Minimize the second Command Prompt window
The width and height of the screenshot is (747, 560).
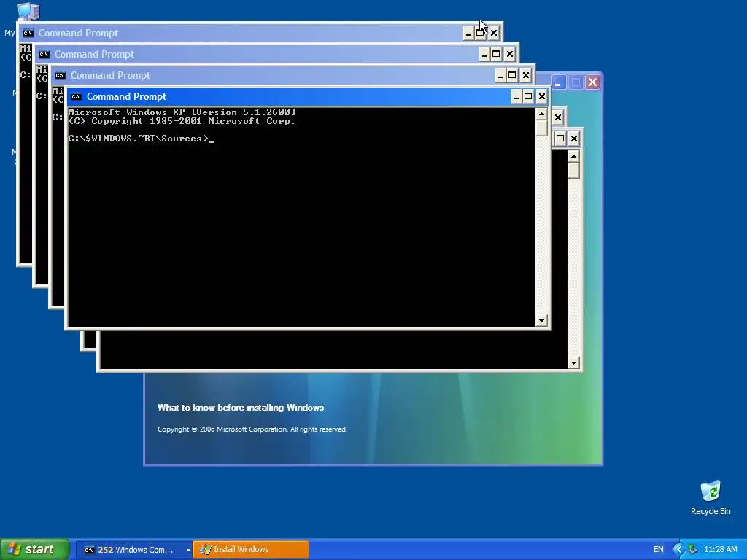point(484,54)
